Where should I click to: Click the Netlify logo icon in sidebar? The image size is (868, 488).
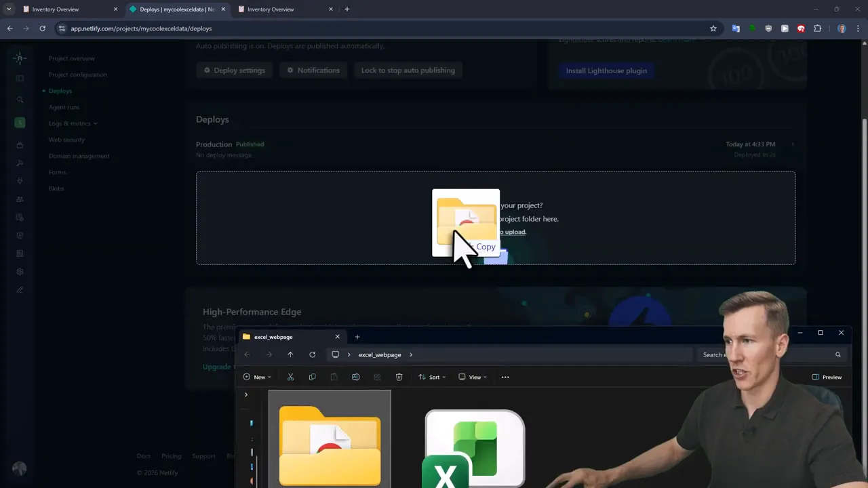(x=20, y=58)
